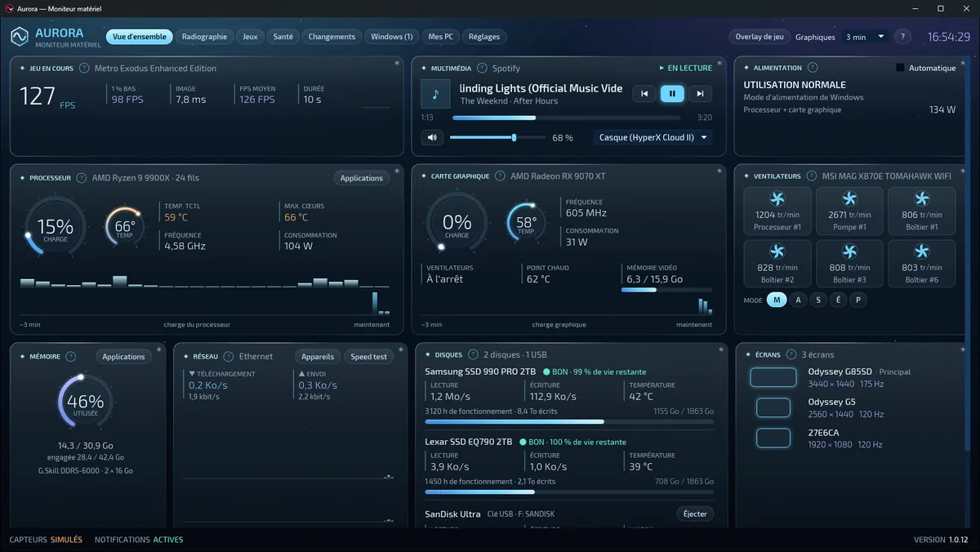This screenshot has width=980, height=552.
Task: Open the help icon beside Multimédia
Action: pyautogui.click(x=482, y=69)
